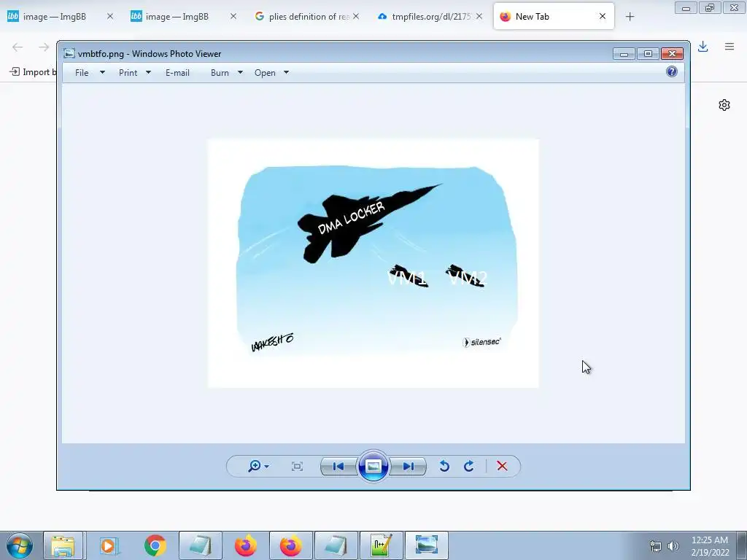Switch to the plies definition Google tab
747x560 pixels.
(x=303, y=17)
